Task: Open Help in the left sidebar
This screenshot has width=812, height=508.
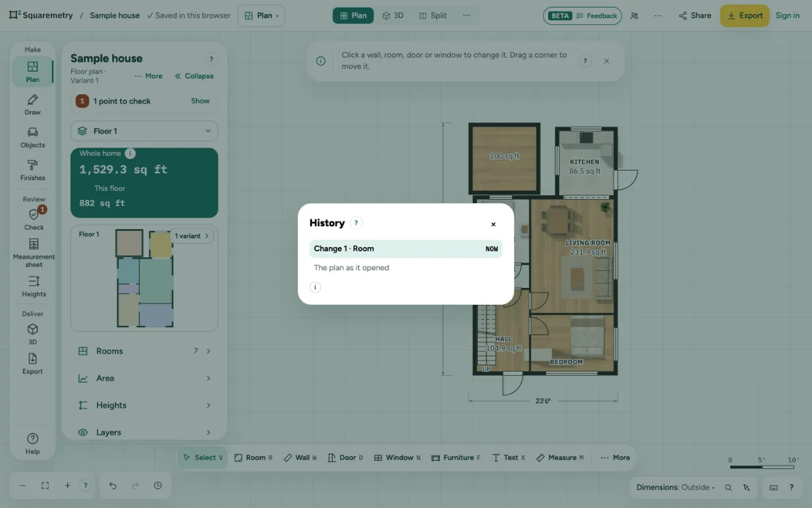Action: click(x=32, y=444)
